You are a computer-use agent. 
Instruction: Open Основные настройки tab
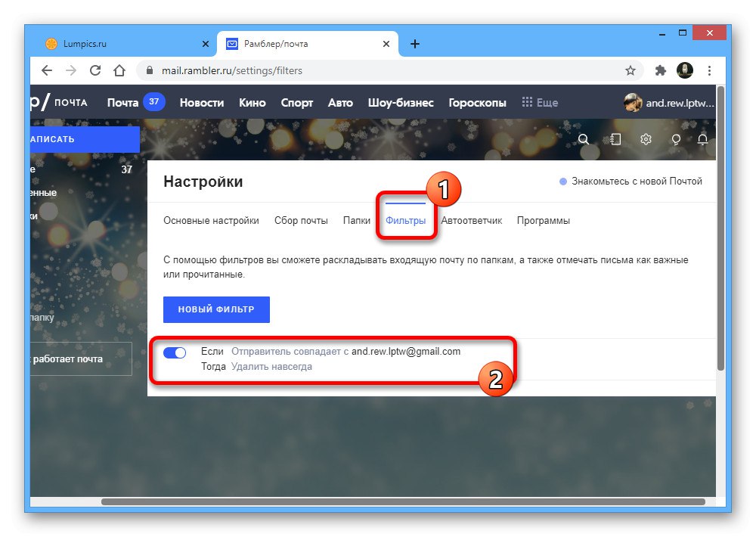point(211,221)
